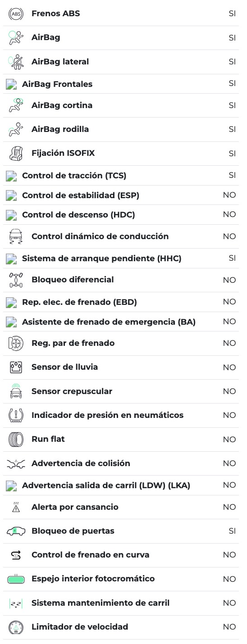Click SI value for Sistema de arranque pendiente

[x=232, y=258]
